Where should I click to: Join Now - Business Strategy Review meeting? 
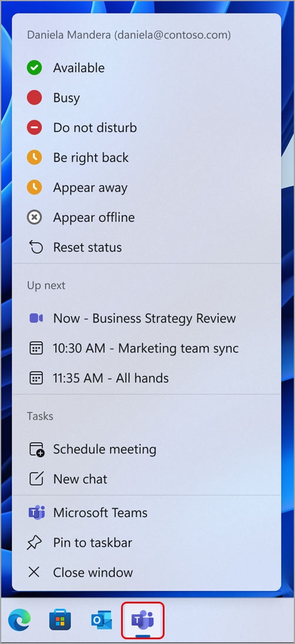pyautogui.click(x=147, y=318)
